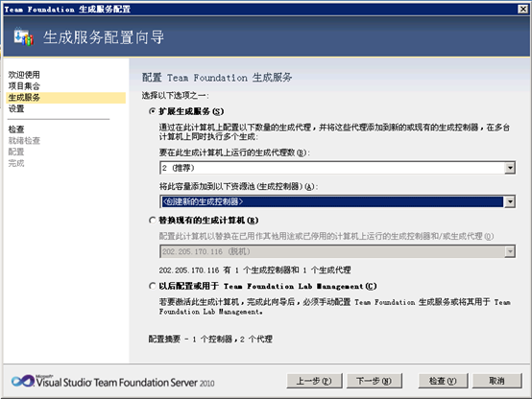Select 检查 step in sidebar
Image resolution: width=532 pixels, height=399 pixels.
16,129
